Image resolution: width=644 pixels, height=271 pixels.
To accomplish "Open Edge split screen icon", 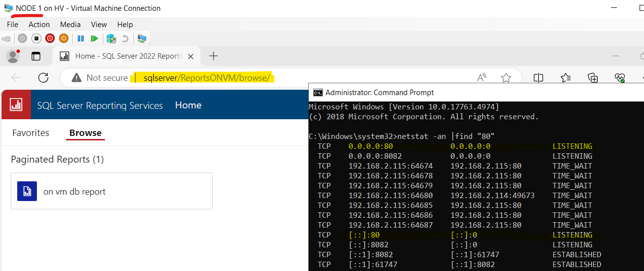I will tap(539, 77).
